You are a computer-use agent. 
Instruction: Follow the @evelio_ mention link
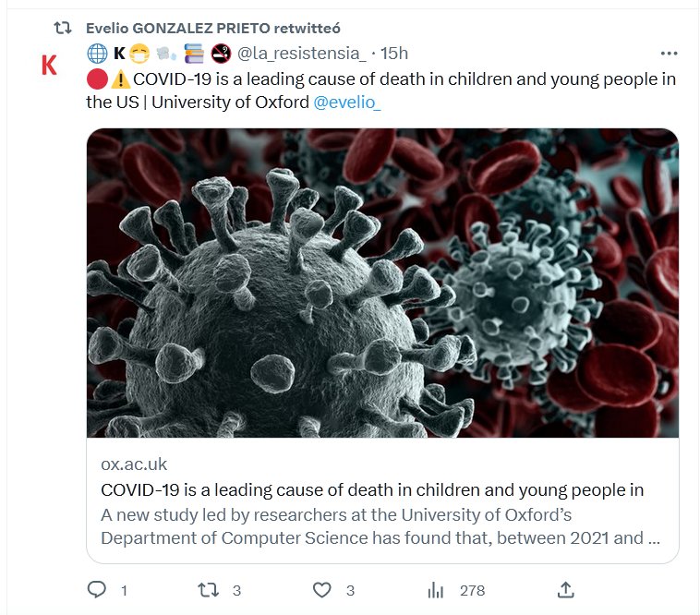coord(347,102)
